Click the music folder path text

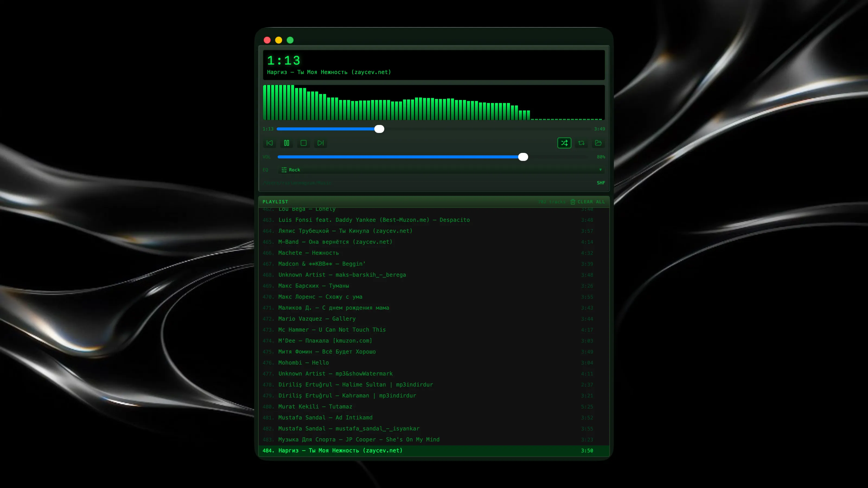[297, 183]
